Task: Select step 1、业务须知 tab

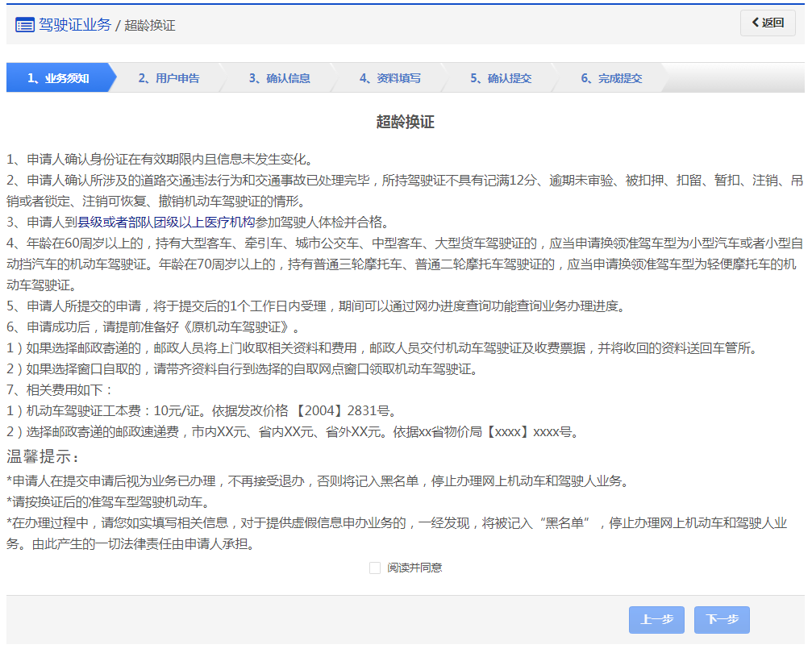Action: coord(58,78)
